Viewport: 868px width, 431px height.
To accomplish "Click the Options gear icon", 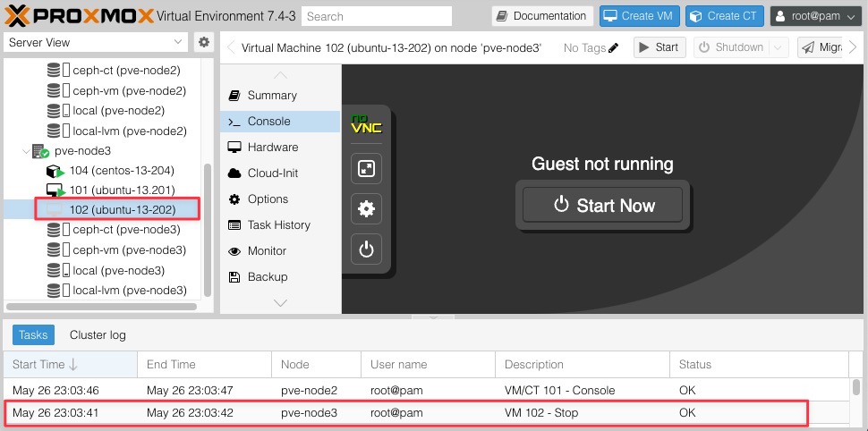I will pos(234,199).
